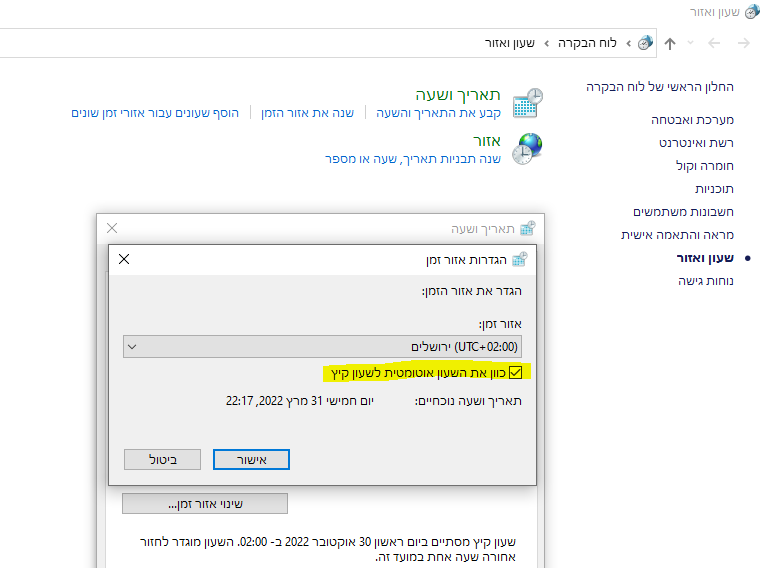Click הוסף שעונים עבור אזורי זמן שונים link
763x568 pixels.
(x=155, y=113)
